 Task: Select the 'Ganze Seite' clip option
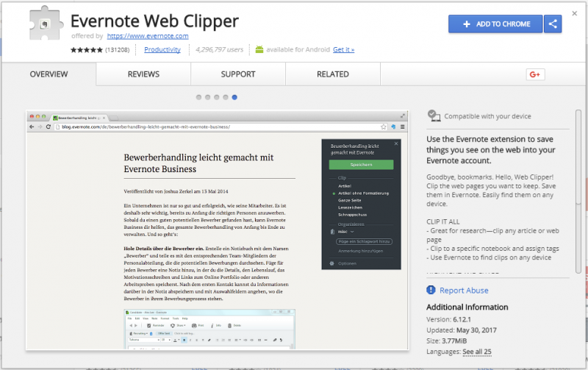point(350,200)
